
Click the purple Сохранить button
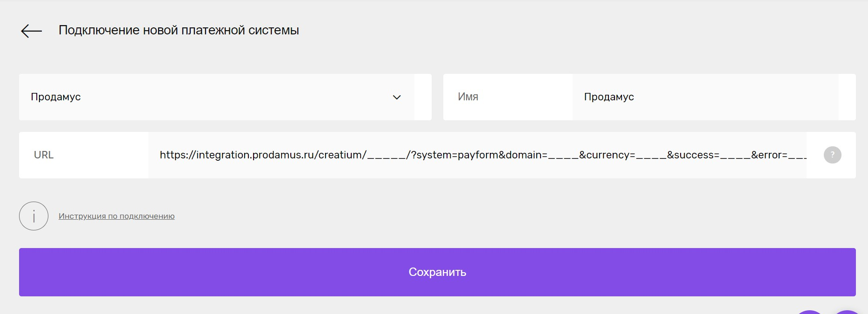[437, 272]
